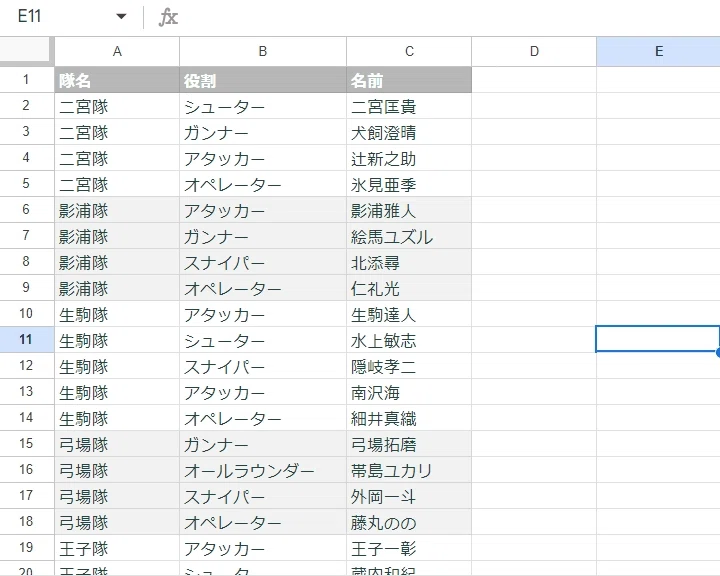Viewport: 720px width, 576px height.
Task: Click cell 南沢海
Action: (409, 392)
